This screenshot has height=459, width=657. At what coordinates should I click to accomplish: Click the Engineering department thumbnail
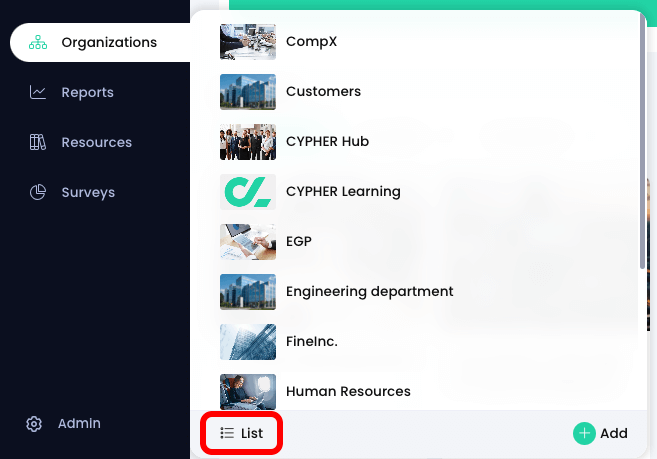(x=248, y=292)
